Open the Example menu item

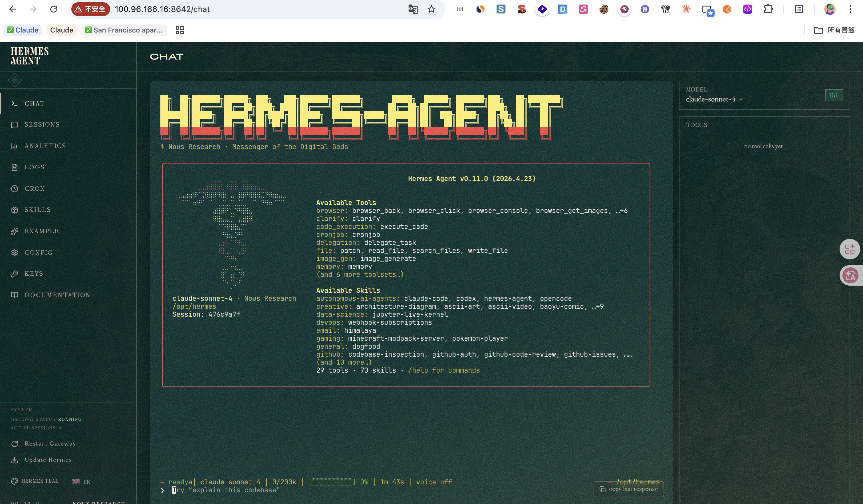pos(41,231)
